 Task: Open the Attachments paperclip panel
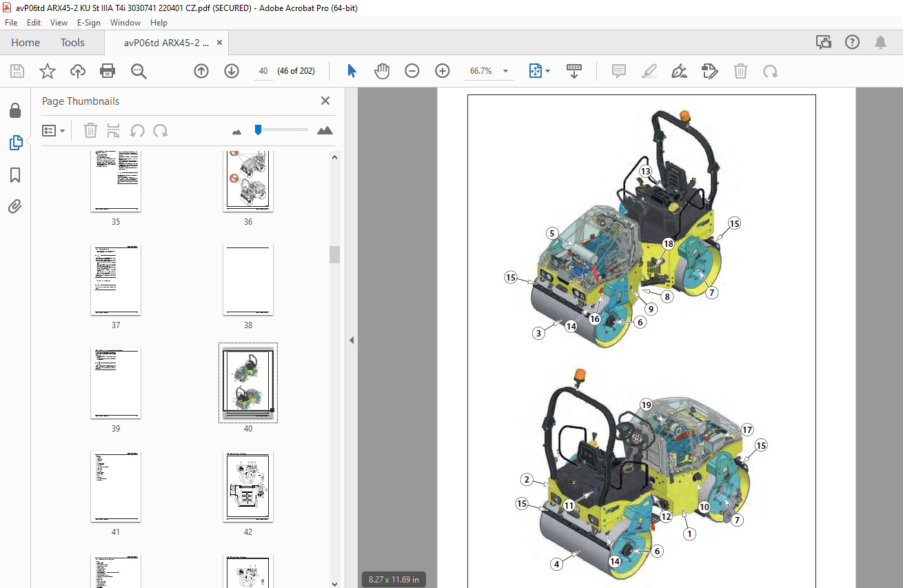[15, 206]
